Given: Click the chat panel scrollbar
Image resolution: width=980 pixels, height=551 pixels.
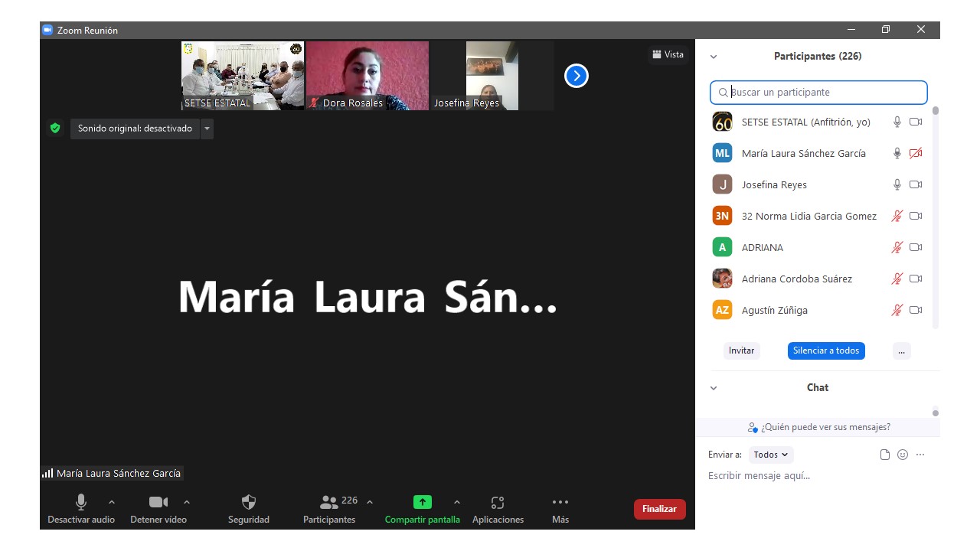Looking at the screenshot, I should click(x=936, y=412).
